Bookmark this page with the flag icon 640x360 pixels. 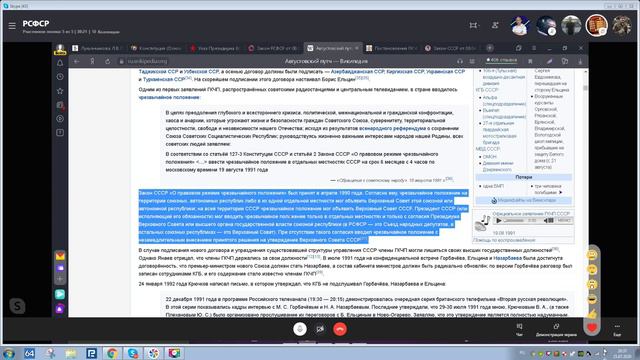pyautogui.click(x=530, y=61)
